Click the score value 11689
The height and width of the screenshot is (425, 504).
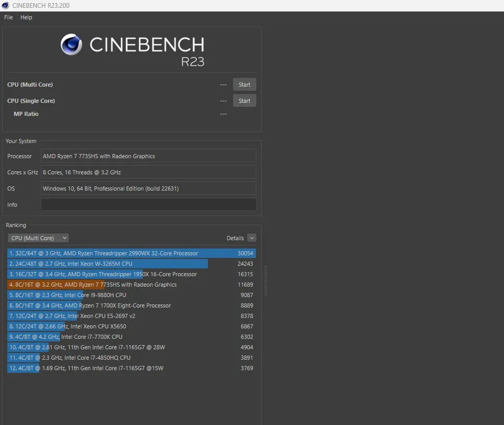tap(245, 285)
